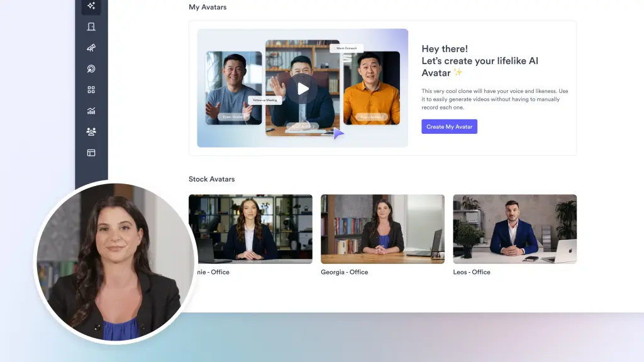
Task: Click the presenter's circular webcam bubble
Action: tap(115, 263)
